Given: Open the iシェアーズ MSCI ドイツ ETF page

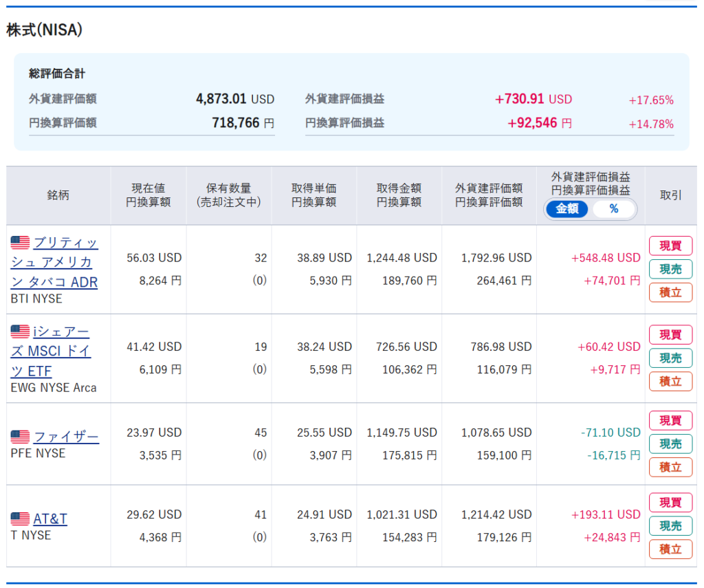Looking at the screenshot, I should (x=62, y=351).
